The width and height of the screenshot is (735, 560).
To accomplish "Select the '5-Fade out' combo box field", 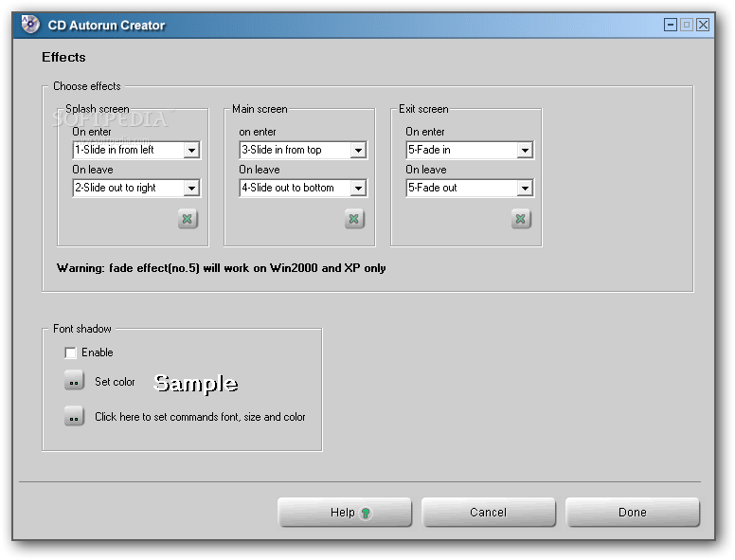I will coord(470,188).
